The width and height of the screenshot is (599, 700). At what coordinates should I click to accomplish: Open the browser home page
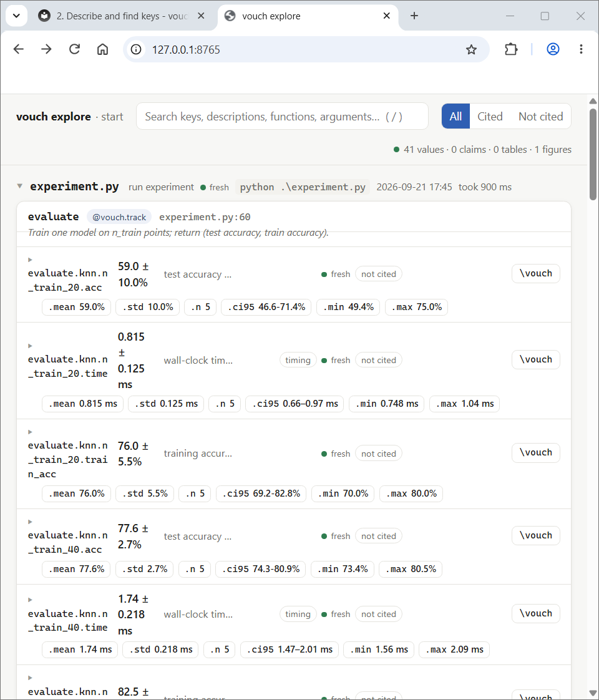coord(103,49)
